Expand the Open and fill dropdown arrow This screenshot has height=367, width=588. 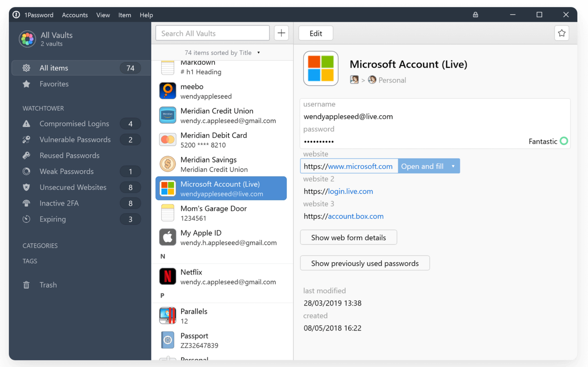point(453,166)
